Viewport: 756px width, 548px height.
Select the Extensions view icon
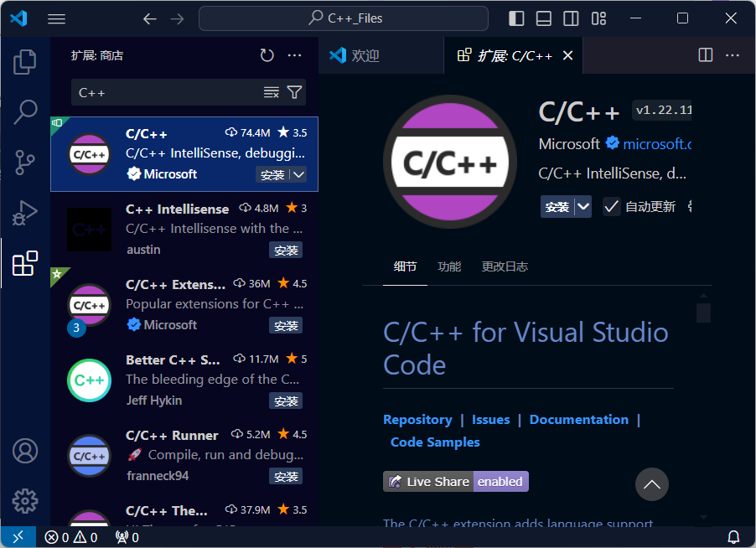point(25,263)
